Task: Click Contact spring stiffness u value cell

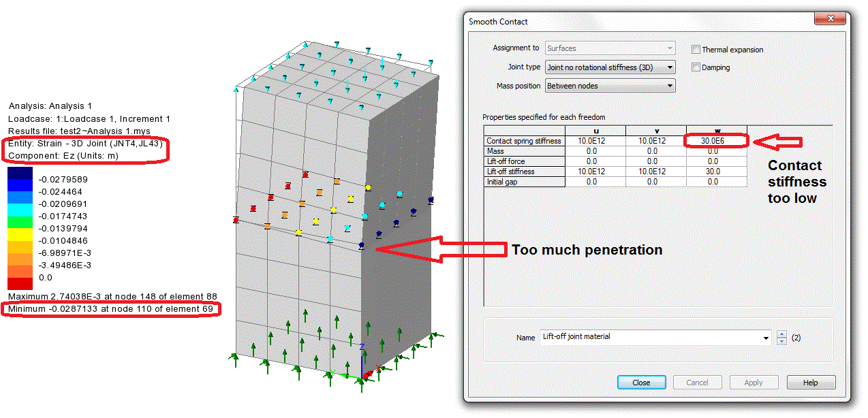Action: tap(595, 141)
